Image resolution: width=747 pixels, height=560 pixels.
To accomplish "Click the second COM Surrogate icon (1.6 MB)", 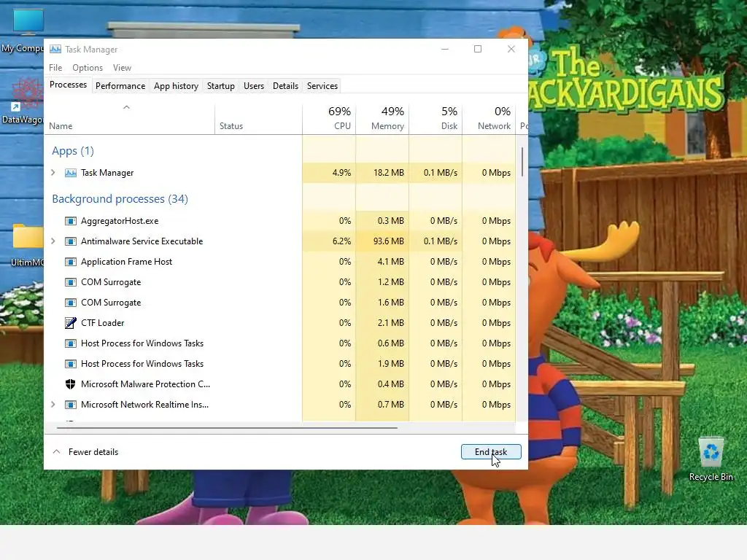I will tap(71, 303).
